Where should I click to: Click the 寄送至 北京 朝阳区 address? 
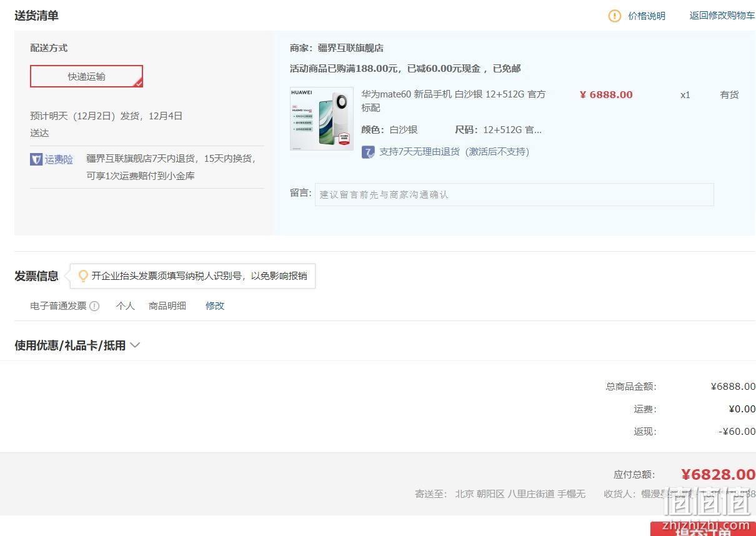(x=500, y=494)
